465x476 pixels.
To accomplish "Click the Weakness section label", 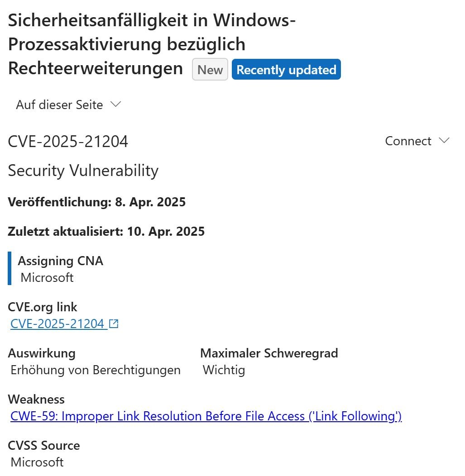I will [36, 399].
